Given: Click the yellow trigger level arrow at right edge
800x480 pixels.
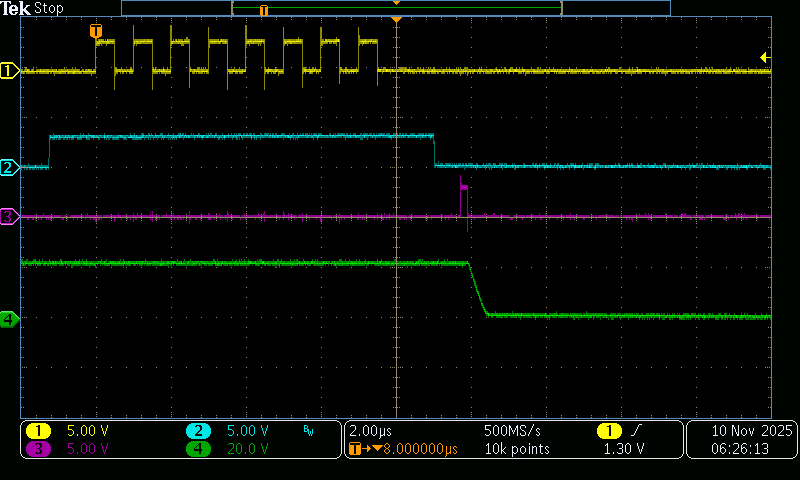Looking at the screenshot, I should click(765, 57).
